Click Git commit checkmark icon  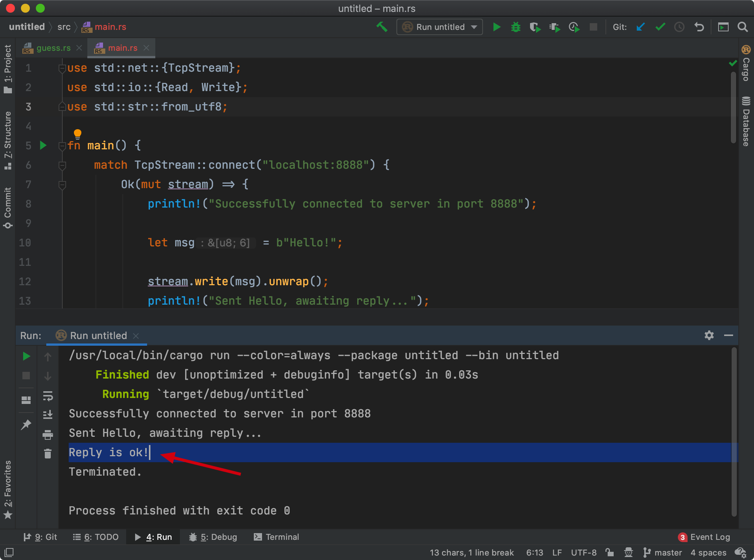(x=660, y=27)
